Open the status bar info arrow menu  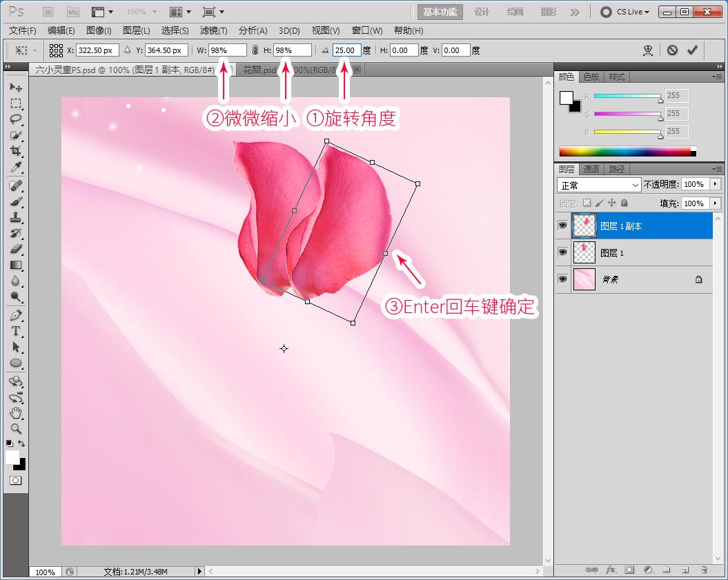tap(199, 572)
